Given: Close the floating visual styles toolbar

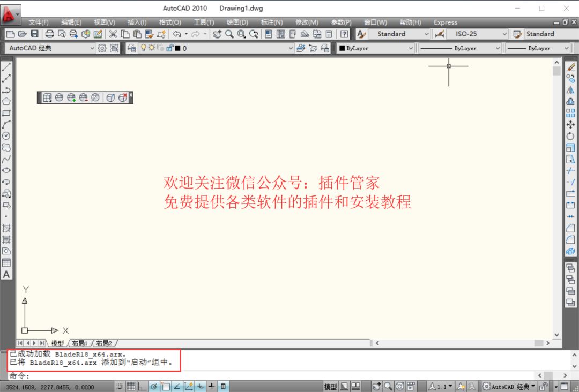Looking at the screenshot, I should pyautogui.click(x=131, y=95).
